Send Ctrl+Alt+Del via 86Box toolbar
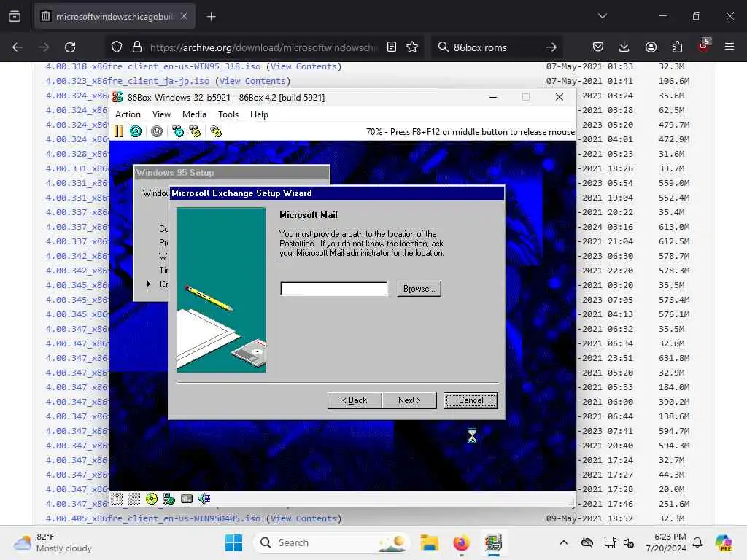This screenshot has width=747, height=560. pyautogui.click(x=178, y=131)
